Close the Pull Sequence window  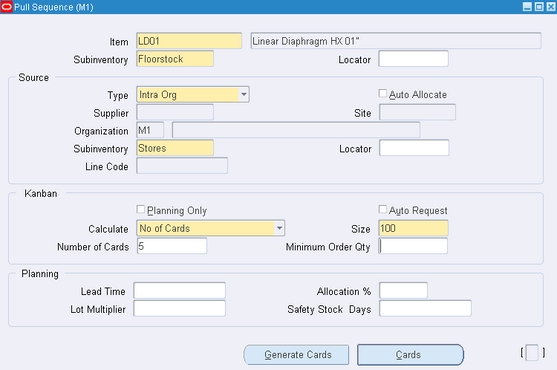click(x=551, y=7)
